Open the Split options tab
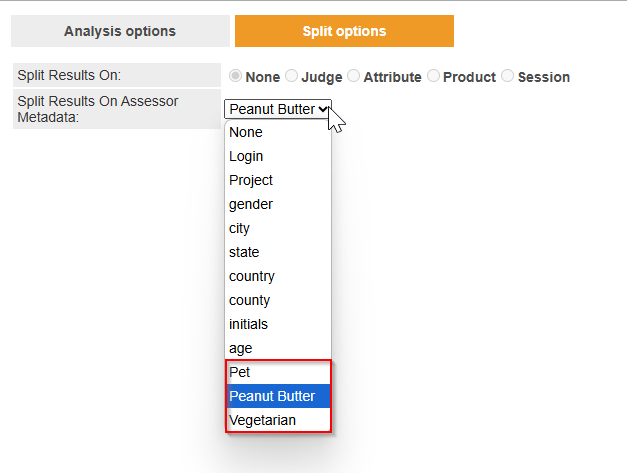This screenshot has height=473, width=627. pos(344,31)
